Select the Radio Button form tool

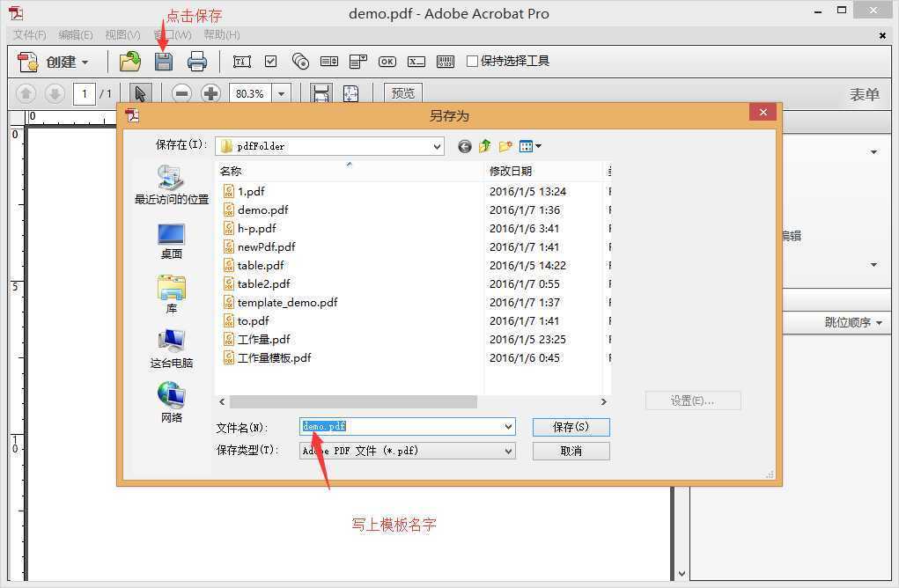click(x=300, y=61)
